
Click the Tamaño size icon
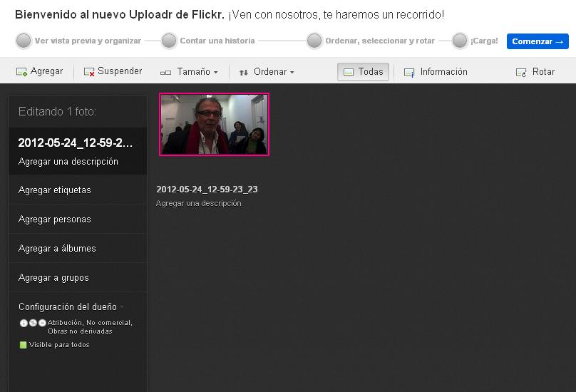[165, 73]
